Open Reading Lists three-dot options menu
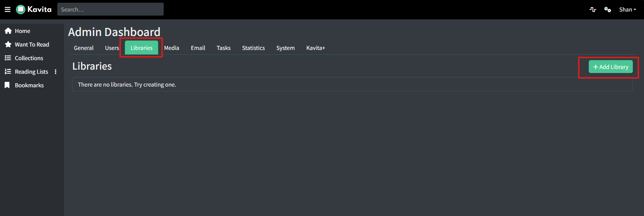This screenshot has width=644, height=216. [x=56, y=72]
